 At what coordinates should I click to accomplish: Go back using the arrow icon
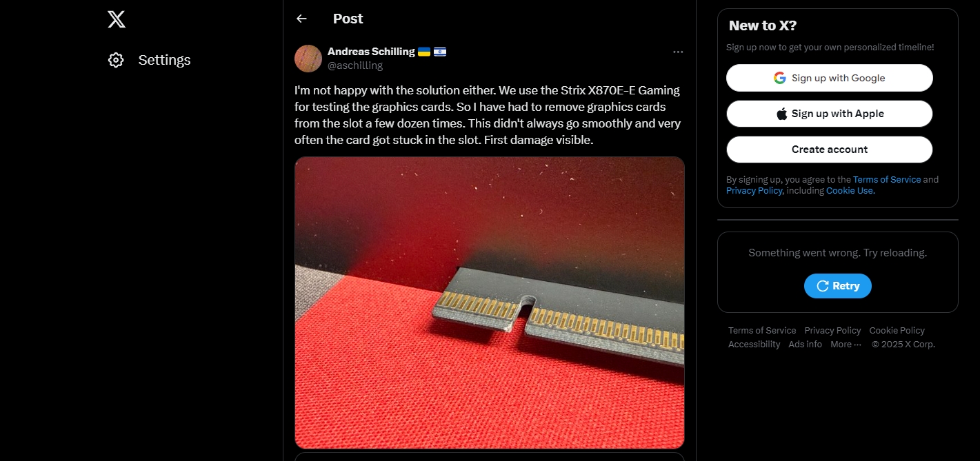[x=301, y=19]
